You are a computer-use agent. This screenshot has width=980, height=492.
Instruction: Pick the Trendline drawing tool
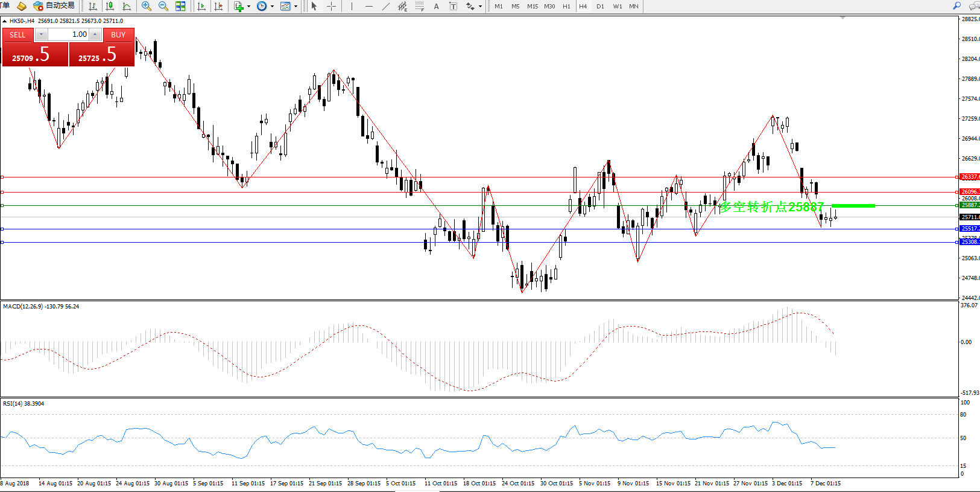click(x=386, y=6)
